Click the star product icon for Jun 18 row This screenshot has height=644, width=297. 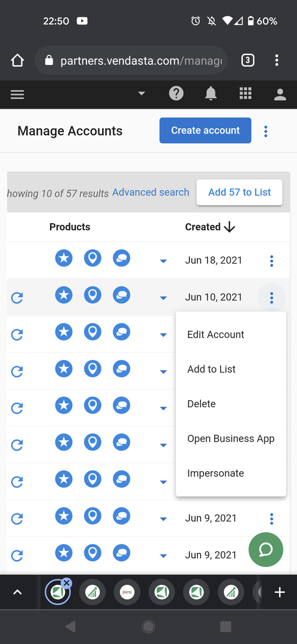(64, 258)
